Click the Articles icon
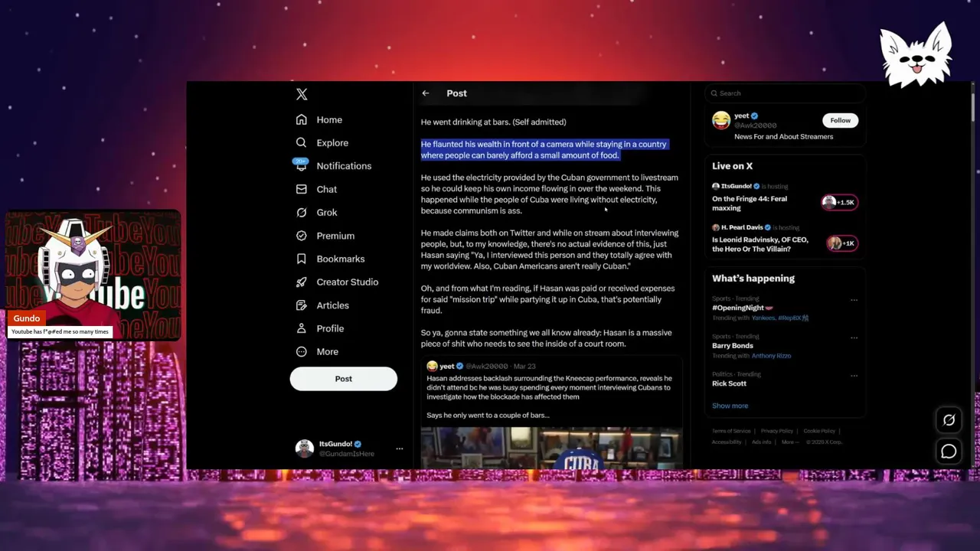Viewport: 980px width, 551px height. (302, 305)
